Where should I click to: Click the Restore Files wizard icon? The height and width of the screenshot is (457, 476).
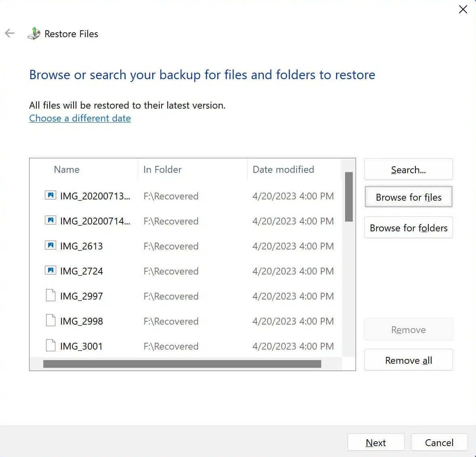(x=34, y=33)
